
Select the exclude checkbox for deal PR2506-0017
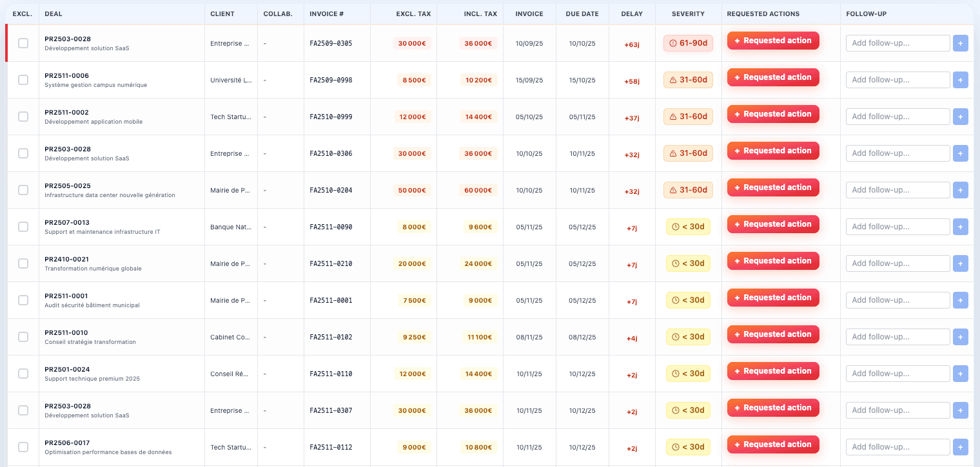[x=23, y=447]
